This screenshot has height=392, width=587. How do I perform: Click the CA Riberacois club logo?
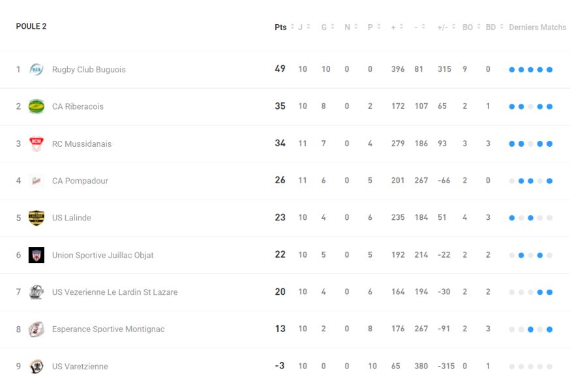click(37, 106)
